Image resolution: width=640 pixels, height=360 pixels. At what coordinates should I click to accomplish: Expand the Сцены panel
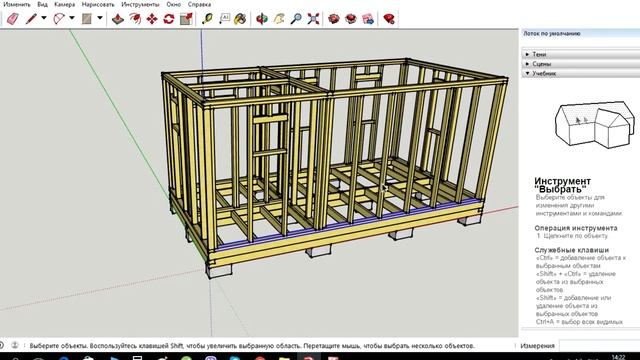(x=581, y=64)
